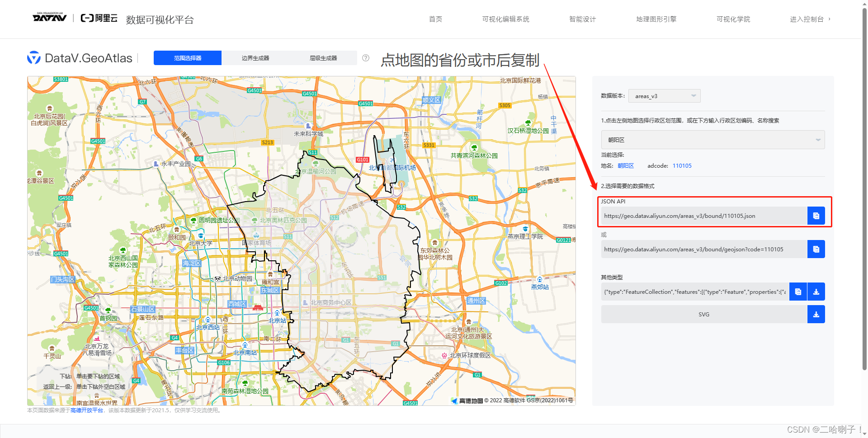Click the 东城区 label on map
This screenshot has height=438, width=868.
pyautogui.click(x=270, y=290)
